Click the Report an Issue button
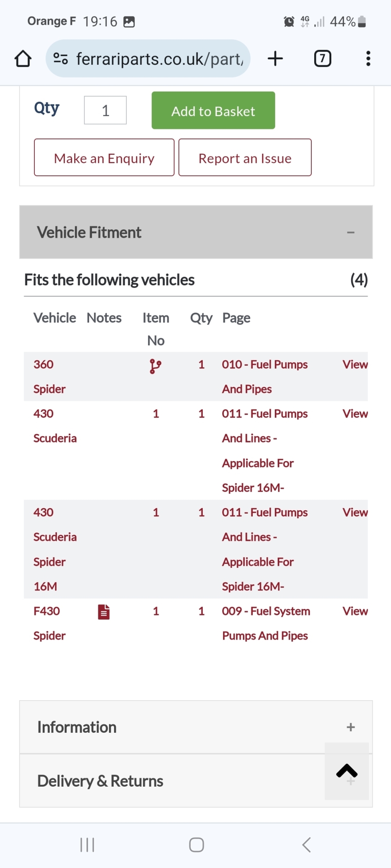 click(x=245, y=158)
